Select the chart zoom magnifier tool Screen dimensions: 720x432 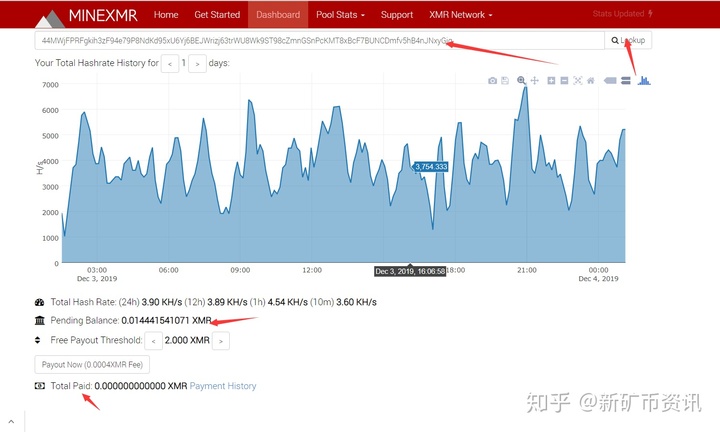pyautogui.click(x=521, y=81)
